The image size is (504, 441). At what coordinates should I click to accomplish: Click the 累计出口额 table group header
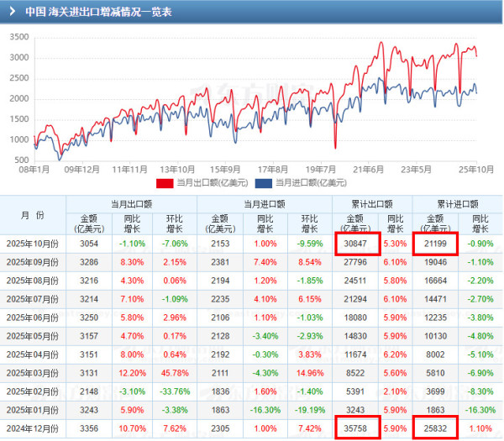point(371,203)
